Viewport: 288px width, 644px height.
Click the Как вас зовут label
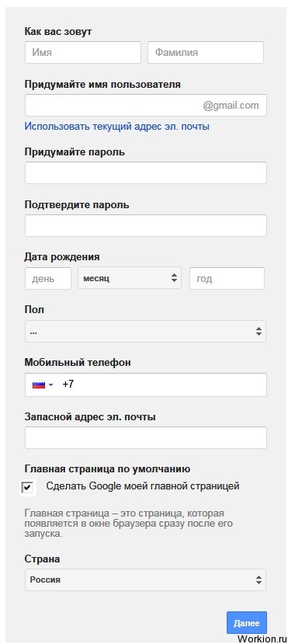pos(58,32)
